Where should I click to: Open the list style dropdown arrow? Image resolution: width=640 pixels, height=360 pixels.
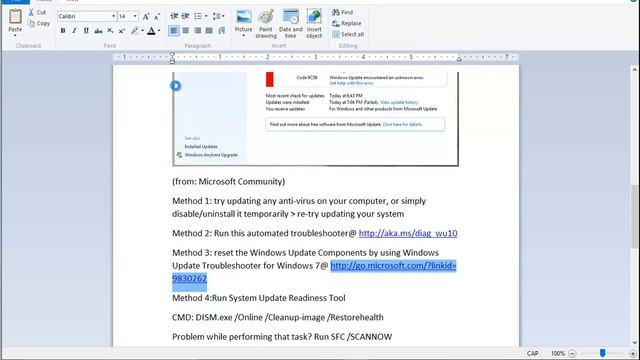[x=206, y=16]
